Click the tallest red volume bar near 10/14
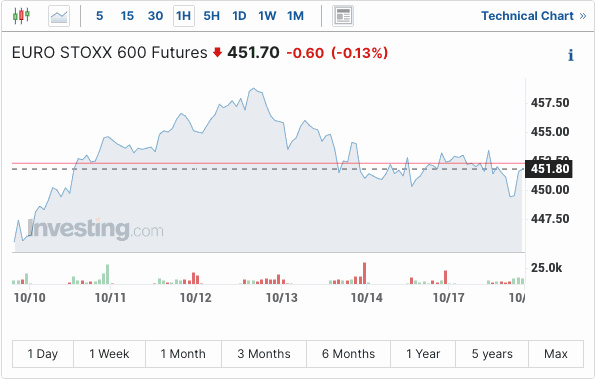 (364, 273)
